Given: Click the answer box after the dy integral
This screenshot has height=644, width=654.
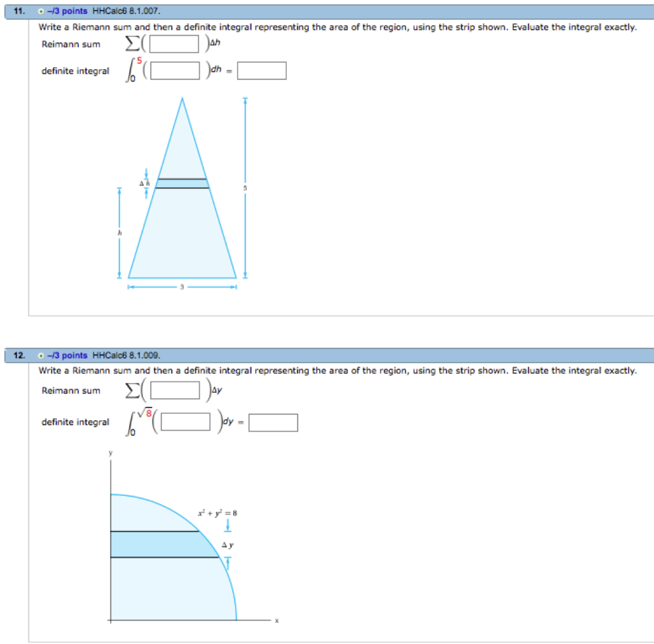Looking at the screenshot, I should [x=274, y=423].
